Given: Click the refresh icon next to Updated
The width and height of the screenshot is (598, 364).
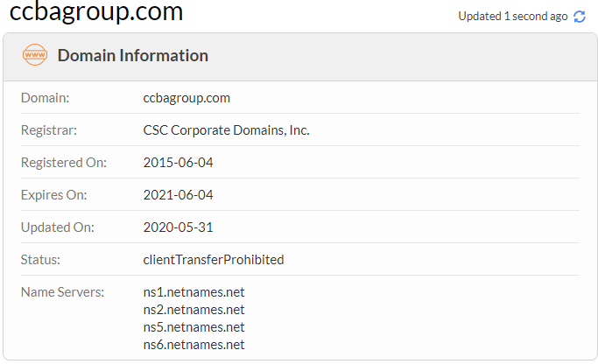Looking at the screenshot, I should point(579,17).
